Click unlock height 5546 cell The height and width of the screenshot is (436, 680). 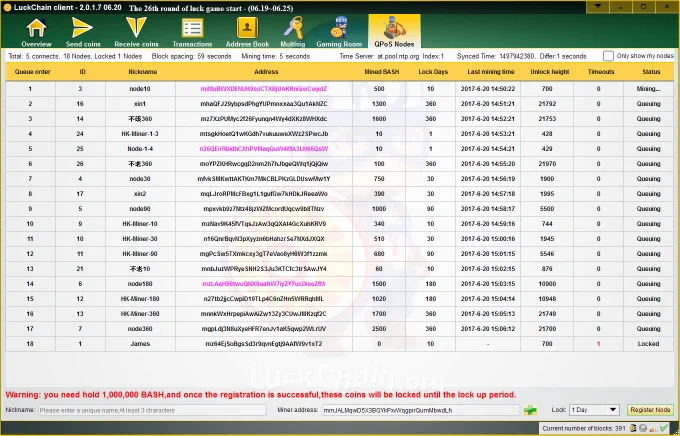click(547, 254)
